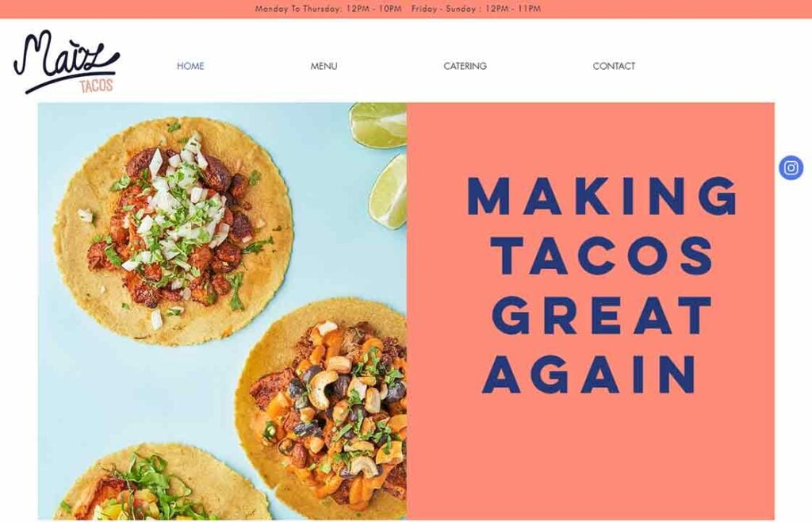Click the word TACOS in the headline
812x522 pixels.
603,255
